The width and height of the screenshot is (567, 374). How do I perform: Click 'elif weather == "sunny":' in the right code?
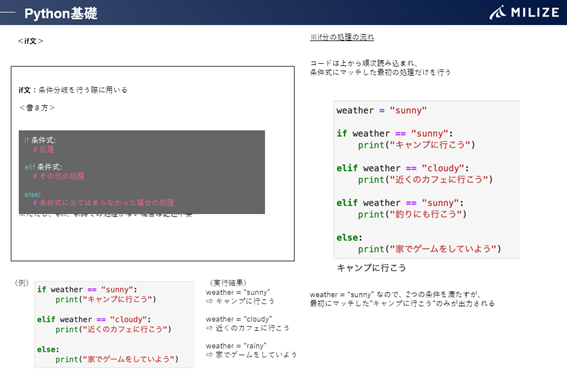pyautogui.click(x=400, y=203)
